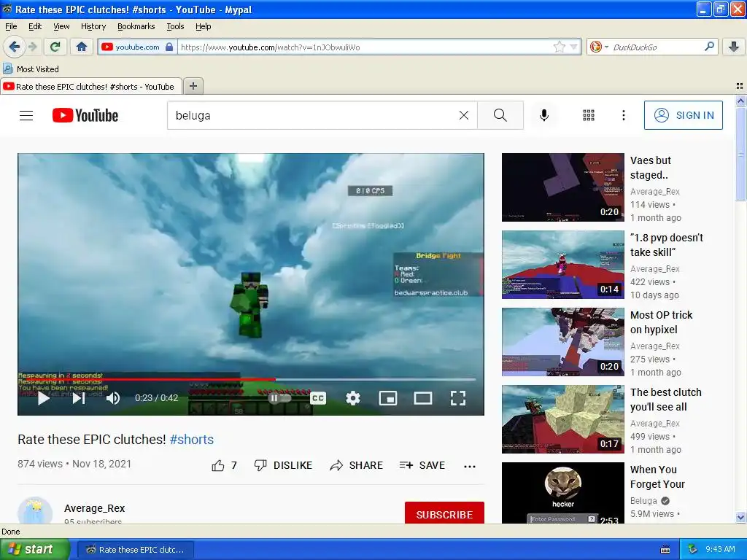The height and width of the screenshot is (560, 747).
Task: Skip to the next video
Action: point(79,398)
